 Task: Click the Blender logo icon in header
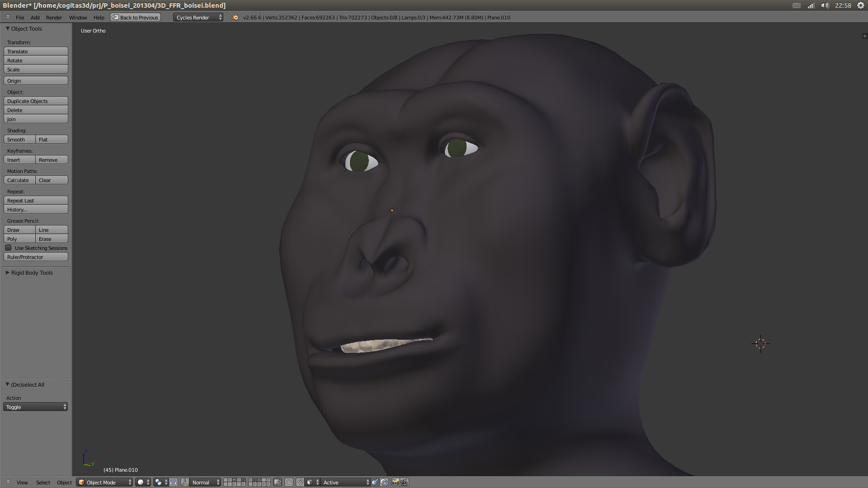click(235, 18)
